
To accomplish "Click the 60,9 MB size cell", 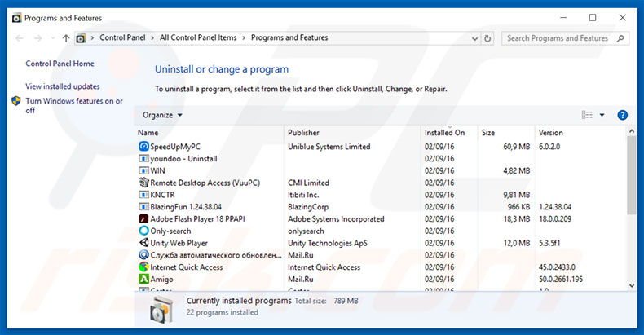I will (x=517, y=147).
